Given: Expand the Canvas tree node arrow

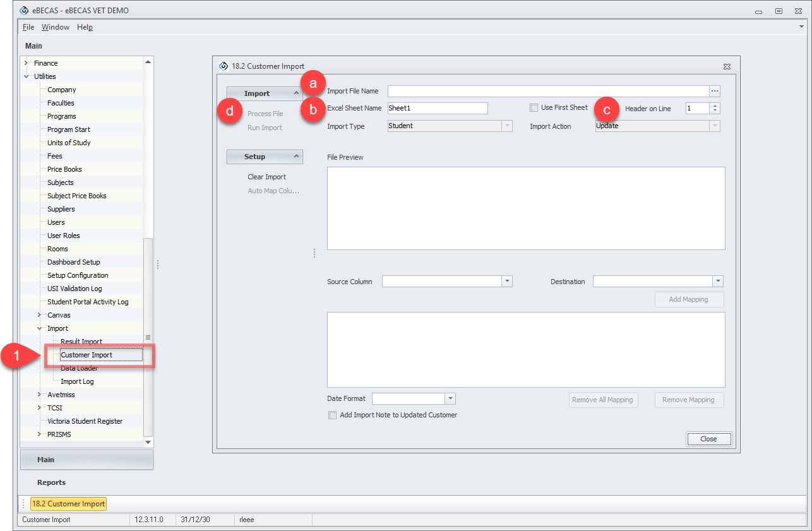Looking at the screenshot, I should pos(40,315).
